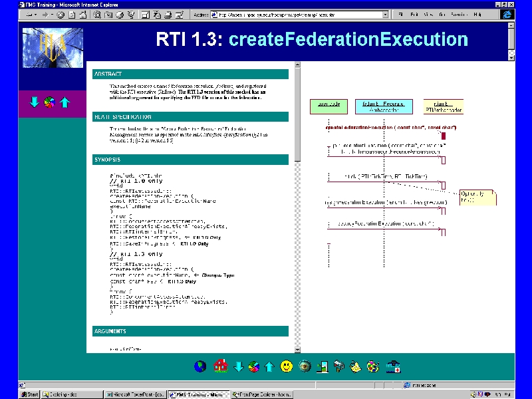Image resolution: width=532 pixels, height=399 pixels.
Task: Click the yellow RTIambassador diagram box
Action: [444, 106]
